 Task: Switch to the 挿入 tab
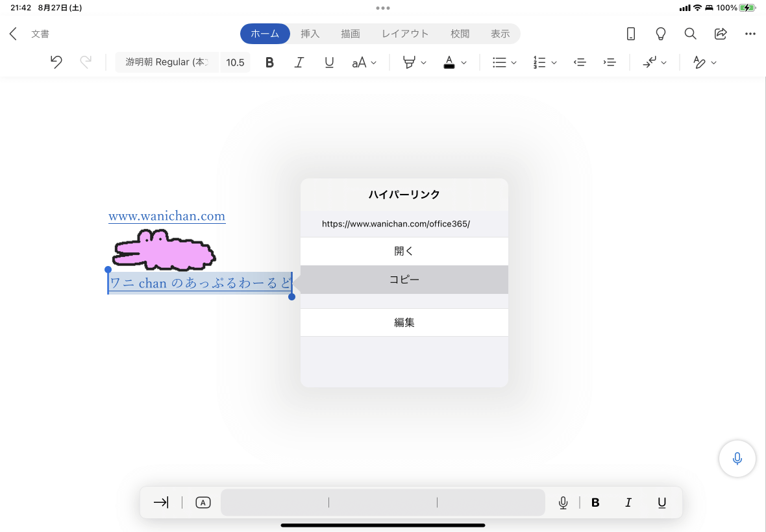[x=310, y=34]
